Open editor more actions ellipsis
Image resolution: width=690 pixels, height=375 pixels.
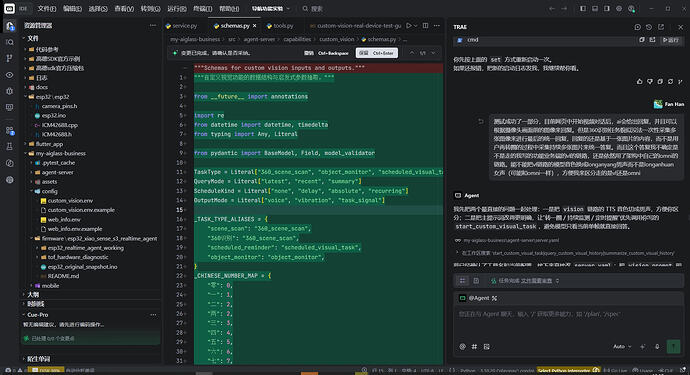(x=437, y=26)
